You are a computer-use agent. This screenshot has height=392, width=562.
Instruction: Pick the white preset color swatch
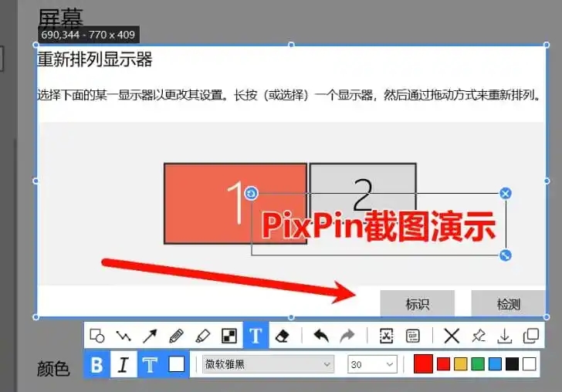530,364
